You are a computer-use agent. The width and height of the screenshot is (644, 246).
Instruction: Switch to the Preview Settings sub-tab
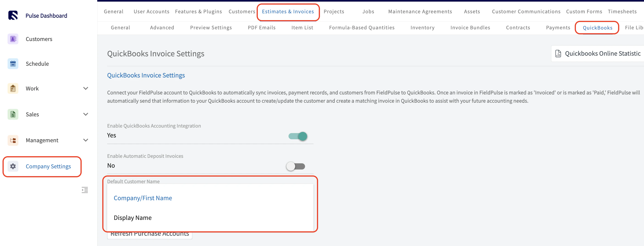click(x=211, y=27)
